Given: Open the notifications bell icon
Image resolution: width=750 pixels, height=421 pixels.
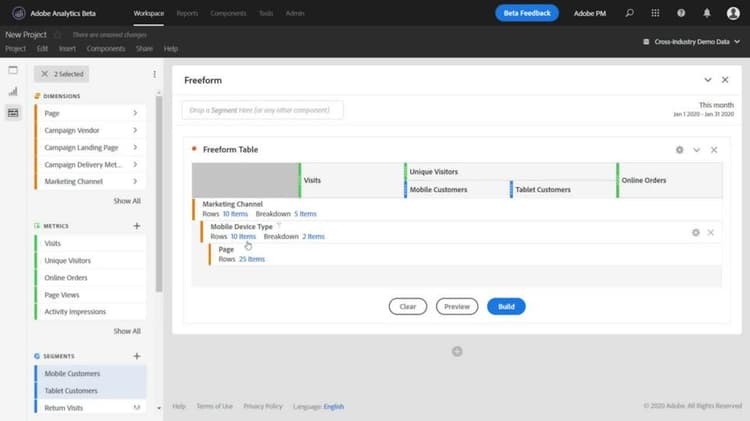Looking at the screenshot, I should click(707, 13).
